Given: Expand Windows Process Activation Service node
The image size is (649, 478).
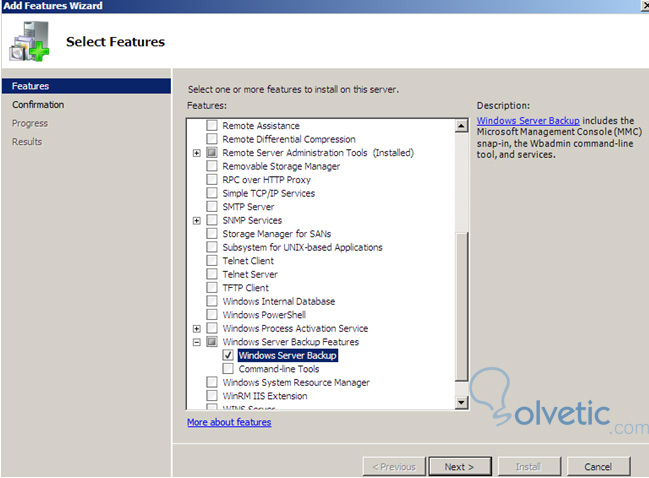Looking at the screenshot, I should [197, 329].
